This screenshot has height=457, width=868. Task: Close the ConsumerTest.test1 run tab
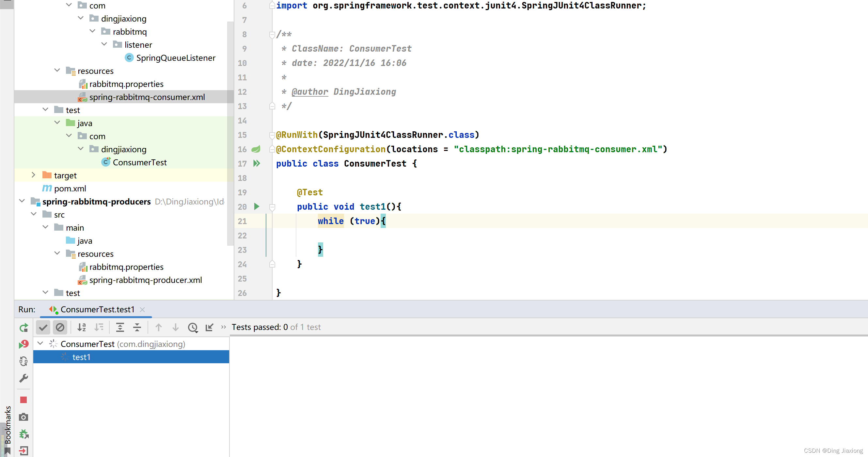click(x=143, y=310)
